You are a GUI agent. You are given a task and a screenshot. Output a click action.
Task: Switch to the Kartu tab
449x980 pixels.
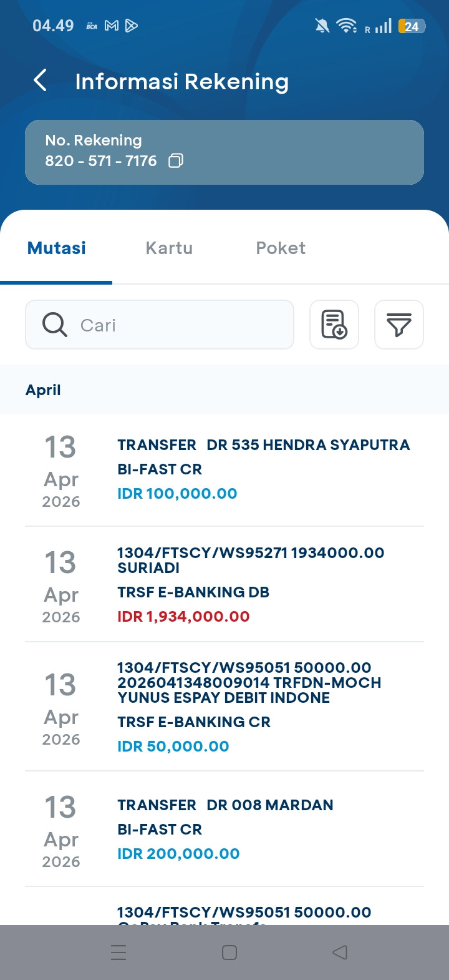pyautogui.click(x=169, y=248)
